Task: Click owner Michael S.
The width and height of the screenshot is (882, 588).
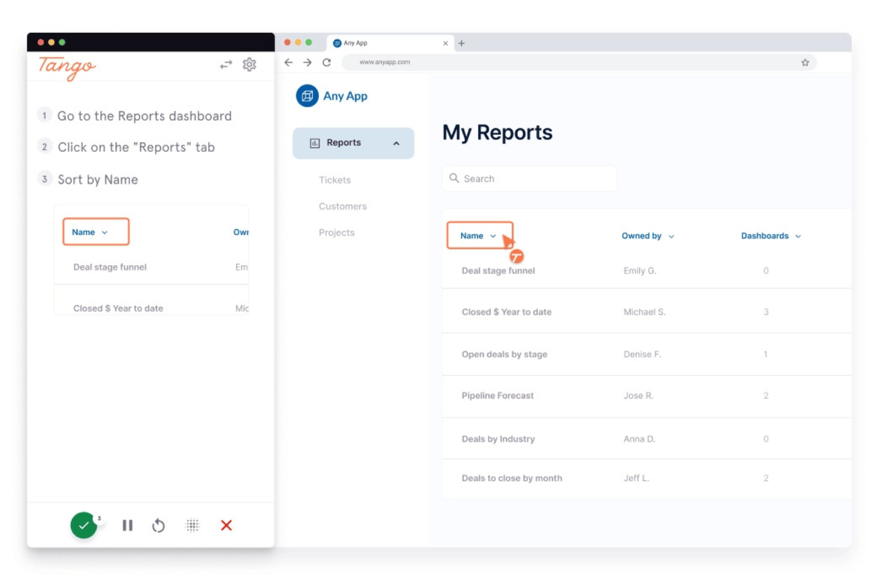Action: tap(644, 312)
